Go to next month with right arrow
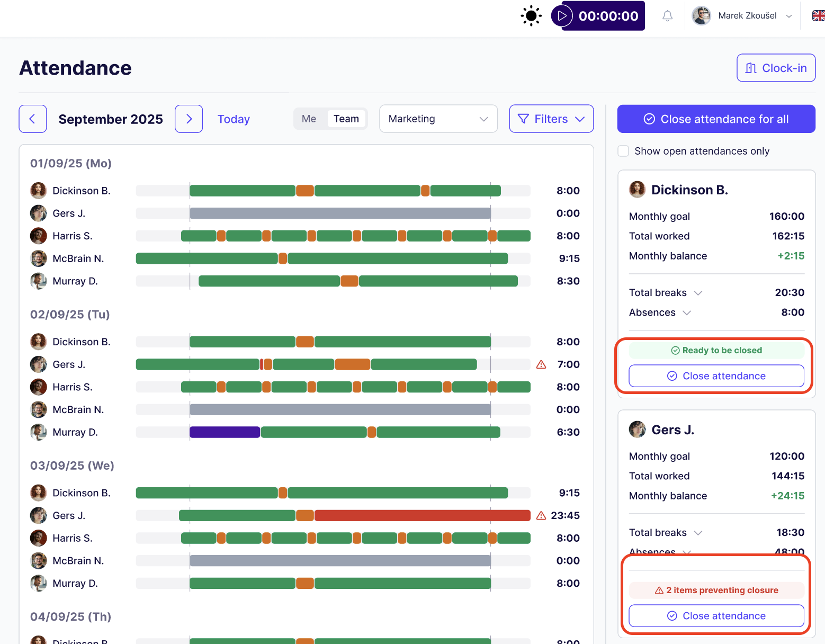Image resolution: width=825 pixels, height=644 pixels. [x=189, y=119]
